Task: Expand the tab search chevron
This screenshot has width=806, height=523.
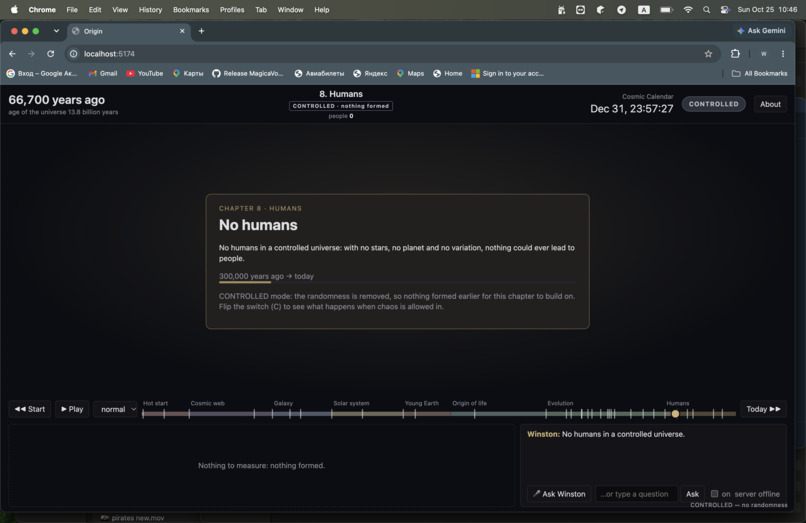Action: 56,31
